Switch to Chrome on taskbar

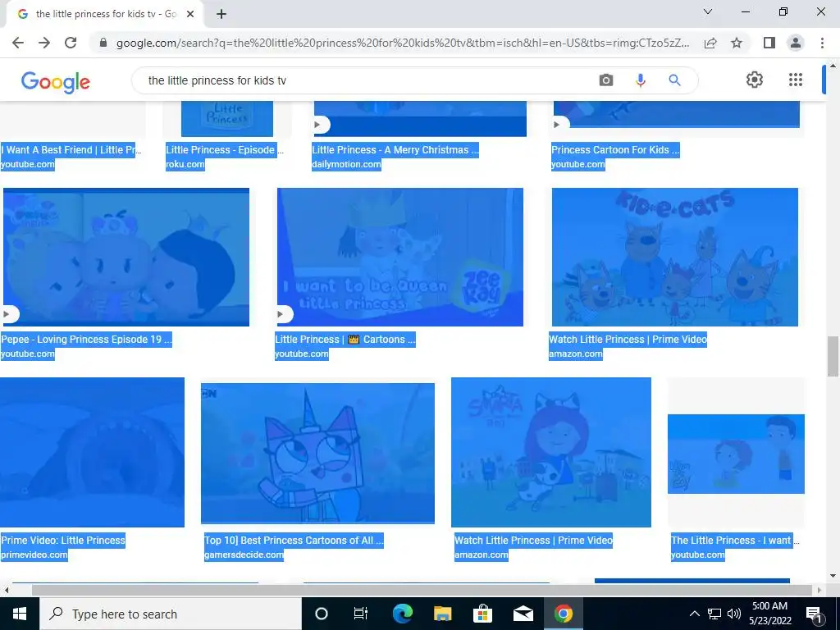coord(563,614)
